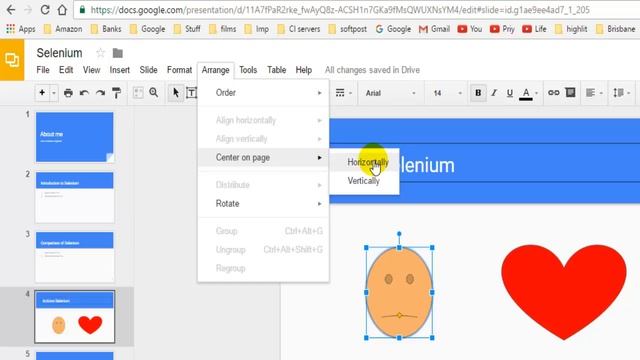Open new slide layout dropdown arrow
Screen dimensions: 640x360
pos(53,93)
